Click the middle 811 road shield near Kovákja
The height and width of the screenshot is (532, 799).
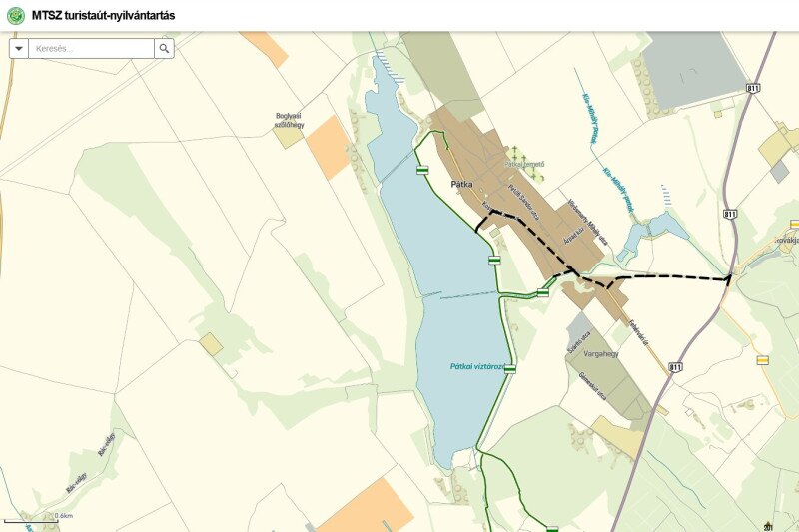click(730, 214)
